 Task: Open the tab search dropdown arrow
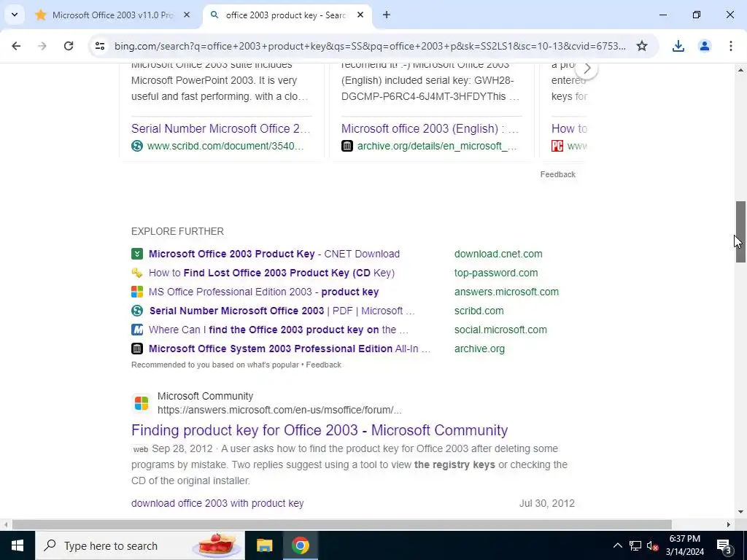pyautogui.click(x=15, y=15)
